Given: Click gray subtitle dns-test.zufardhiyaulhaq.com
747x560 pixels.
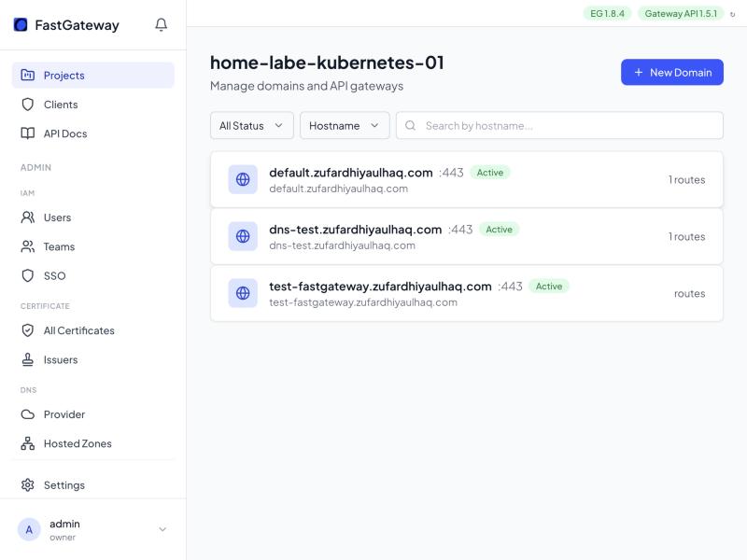Looking at the screenshot, I should (342, 245).
